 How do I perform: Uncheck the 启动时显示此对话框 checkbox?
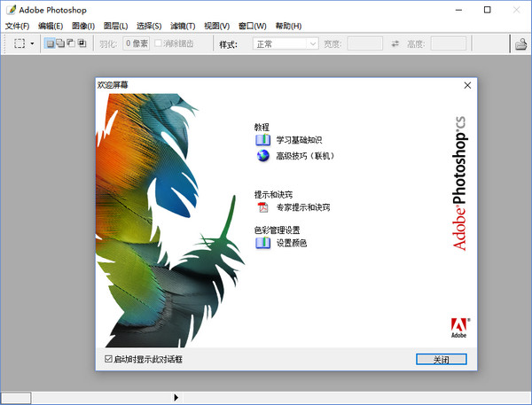pos(108,359)
